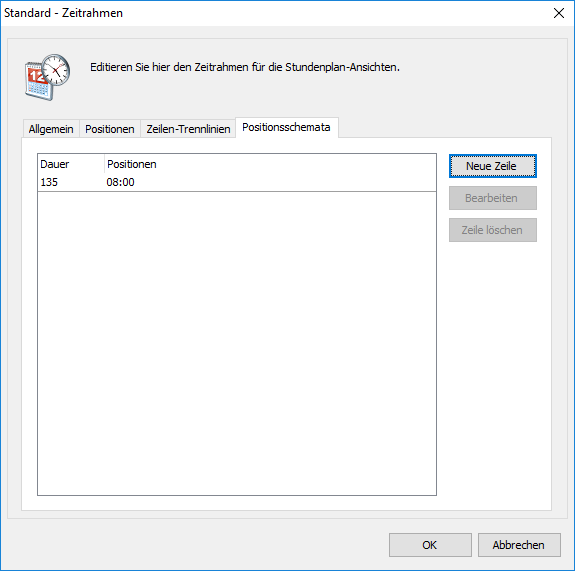Confirm the dialog with OK
This screenshot has width=575, height=571.
click(430, 545)
